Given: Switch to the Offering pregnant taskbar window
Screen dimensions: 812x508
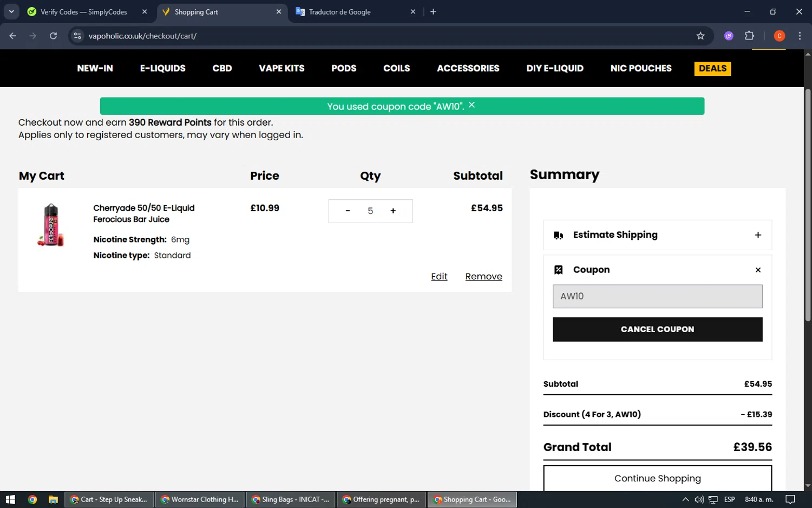Looking at the screenshot, I should (x=382, y=499).
